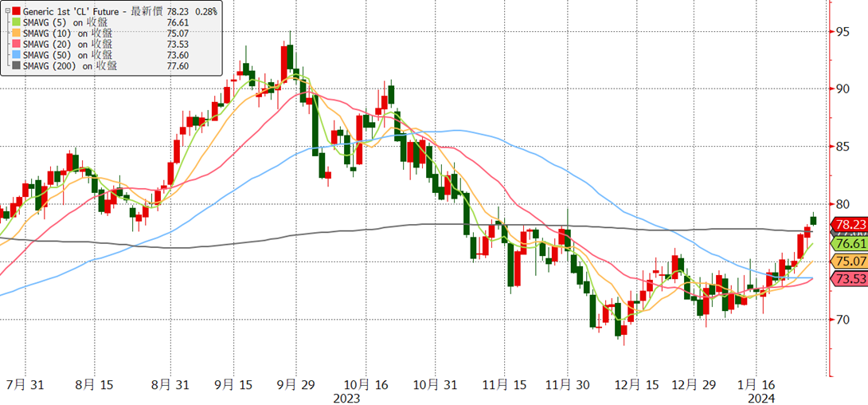Select the SMAVG (200) on 收盤 legend entry
The image size is (868, 405).
pyautogui.click(x=71, y=66)
